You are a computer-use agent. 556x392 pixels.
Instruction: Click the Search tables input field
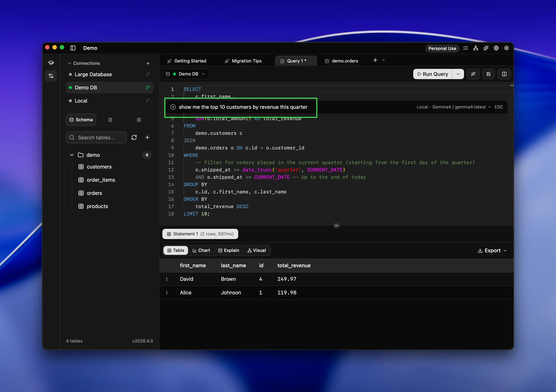coord(96,137)
